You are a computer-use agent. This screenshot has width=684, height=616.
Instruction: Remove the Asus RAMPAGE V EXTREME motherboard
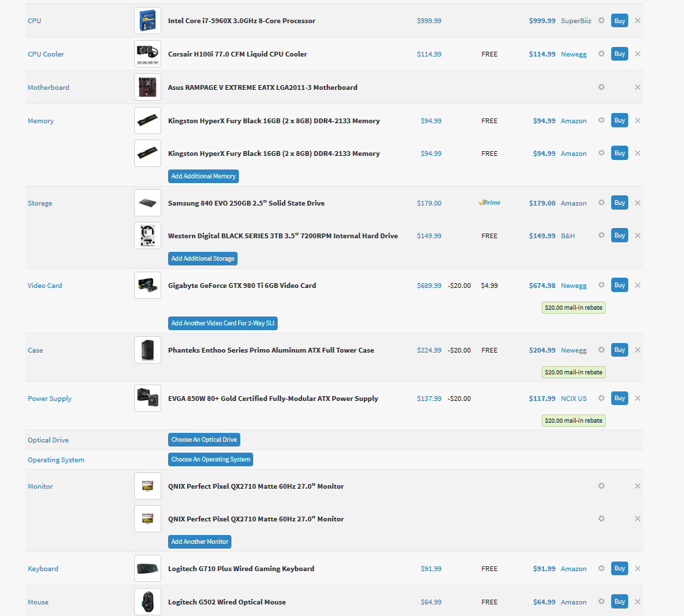coord(637,87)
